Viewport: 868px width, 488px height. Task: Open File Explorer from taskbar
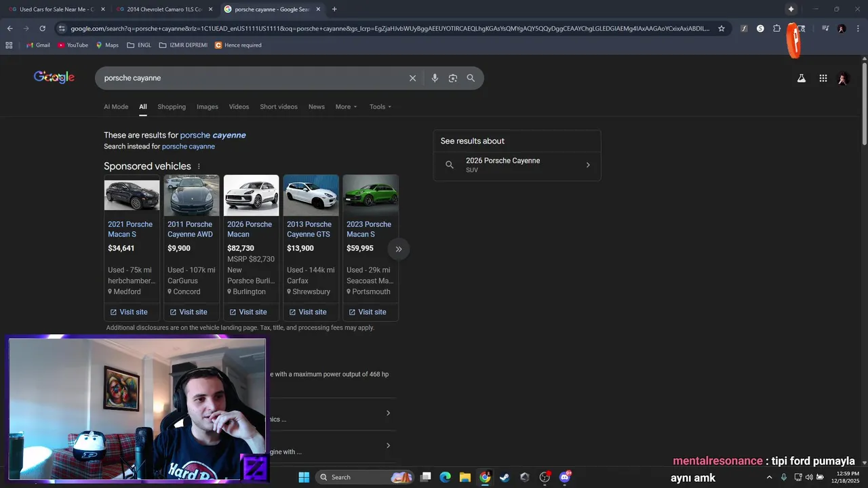tap(465, 477)
